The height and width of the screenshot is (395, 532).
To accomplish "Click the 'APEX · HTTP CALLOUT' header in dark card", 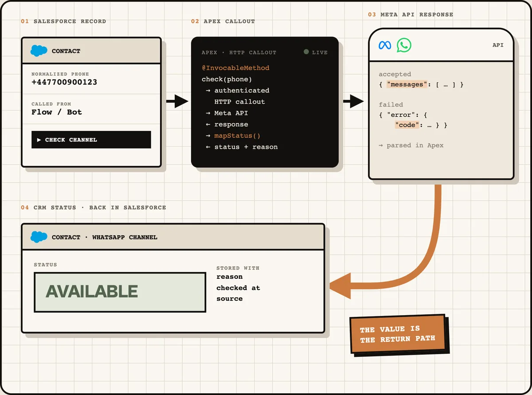I will [x=239, y=52].
